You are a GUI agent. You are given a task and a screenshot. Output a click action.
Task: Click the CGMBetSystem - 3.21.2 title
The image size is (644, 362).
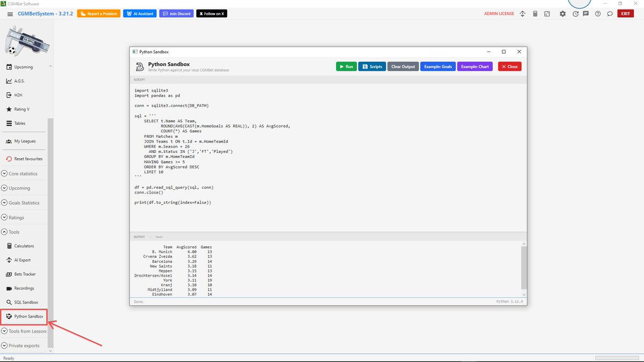click(46, 14)
